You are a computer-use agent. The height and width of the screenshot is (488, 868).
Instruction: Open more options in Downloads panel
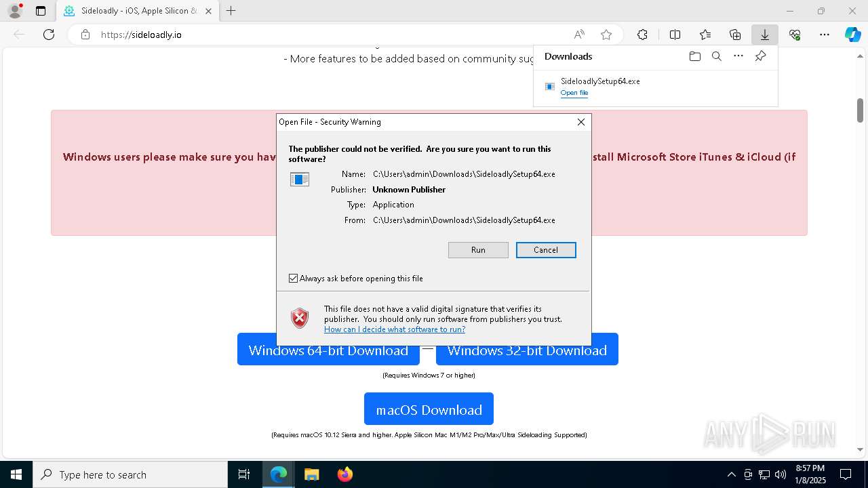click(738, 56)
